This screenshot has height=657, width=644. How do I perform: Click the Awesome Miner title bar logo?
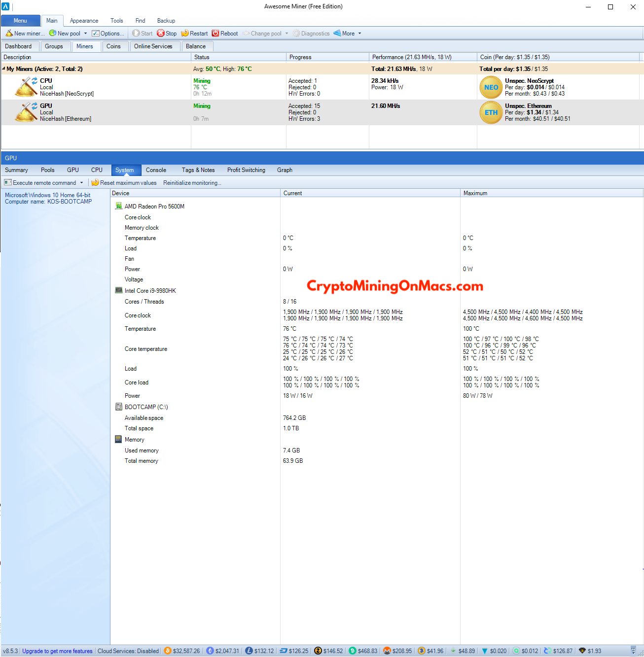click(6, 6)
